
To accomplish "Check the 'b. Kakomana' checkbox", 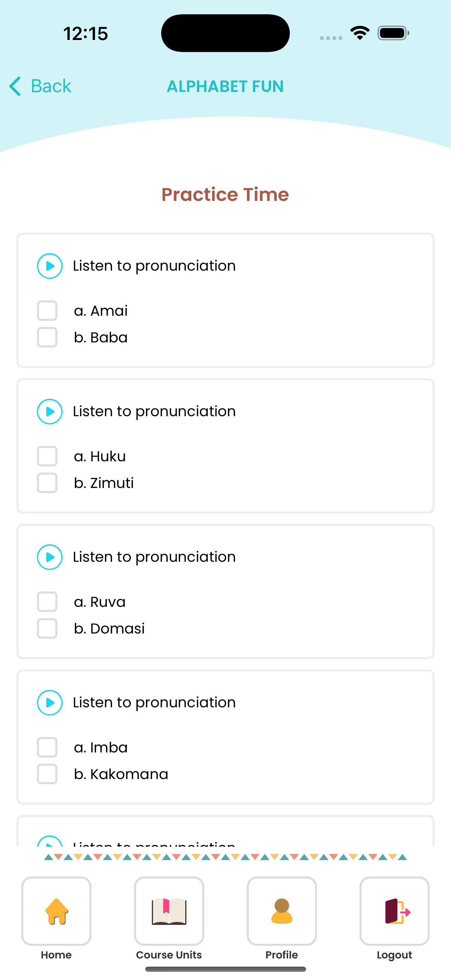I will click(47, 774).
